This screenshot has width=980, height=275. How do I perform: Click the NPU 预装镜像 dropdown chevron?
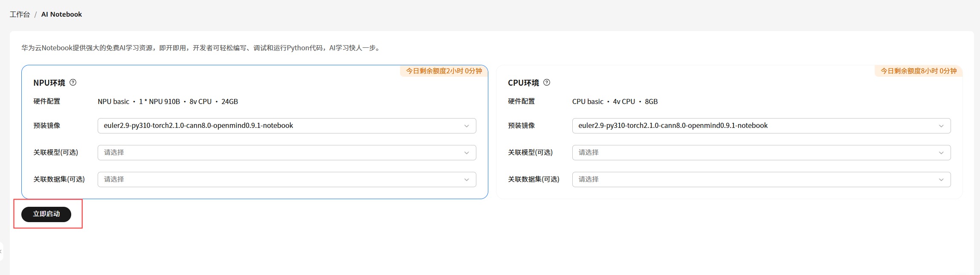point(467,126)
